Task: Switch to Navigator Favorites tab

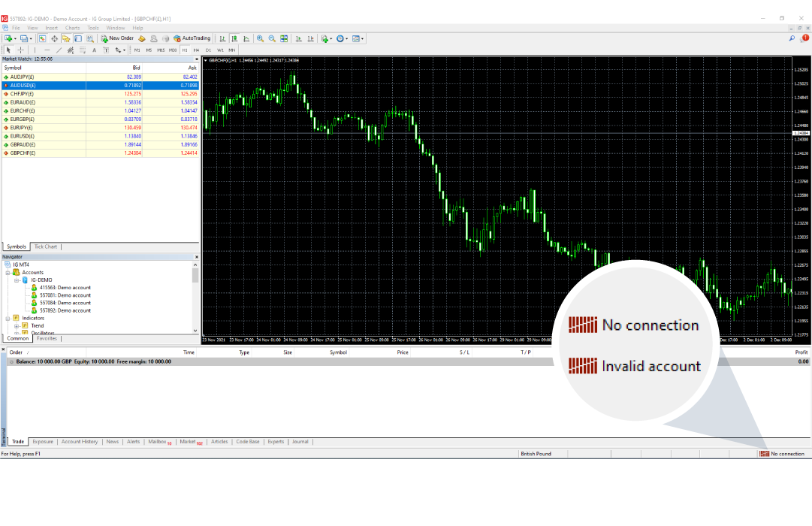Action: [47, 338]
